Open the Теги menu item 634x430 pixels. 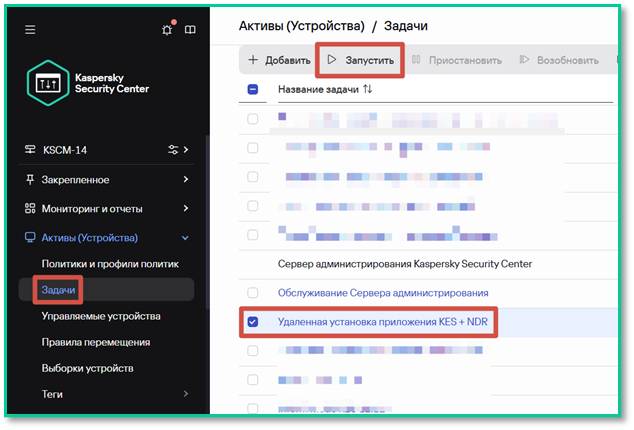52,394
